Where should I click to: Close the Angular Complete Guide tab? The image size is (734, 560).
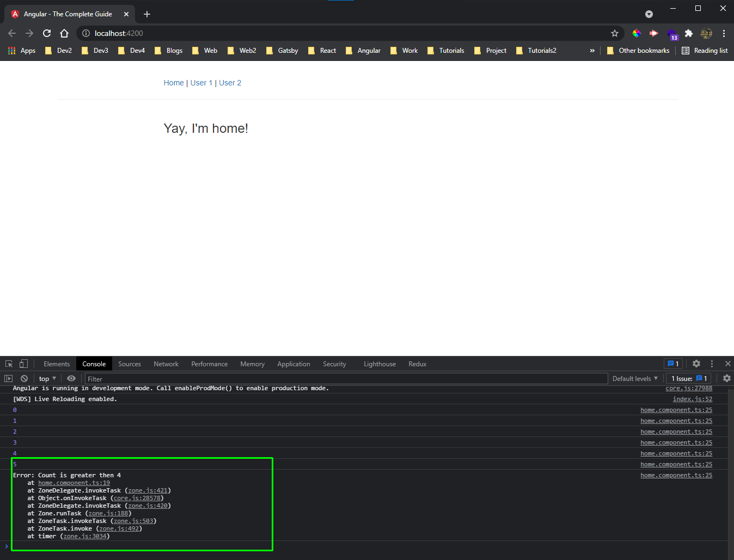tap(126, 14)
